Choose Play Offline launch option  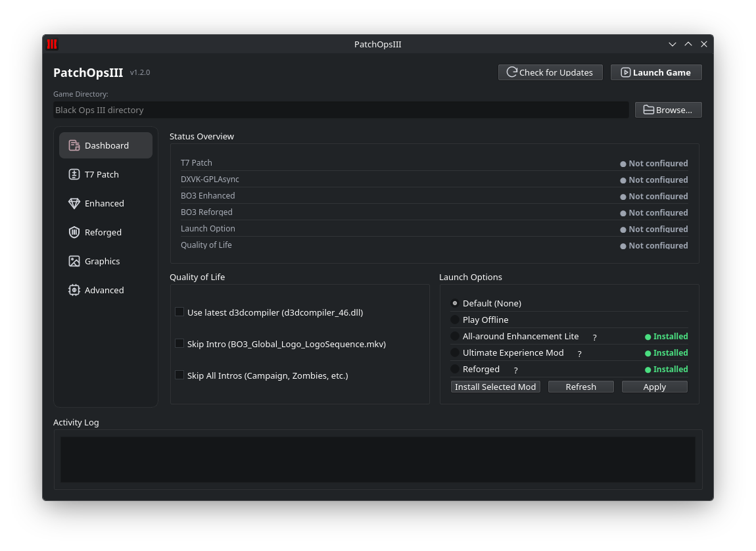click(454, 320)
